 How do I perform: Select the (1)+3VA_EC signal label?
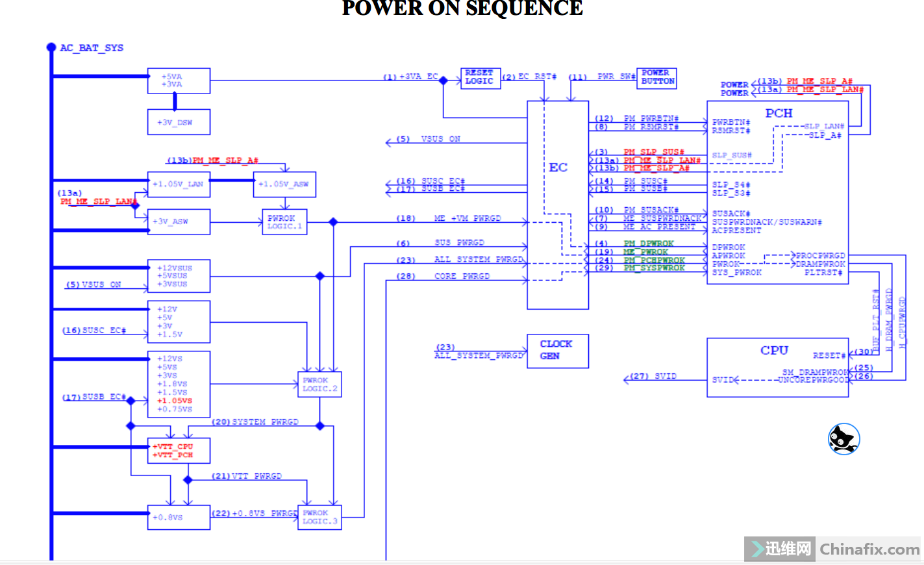pyautogui.click(x=410, y=77)
